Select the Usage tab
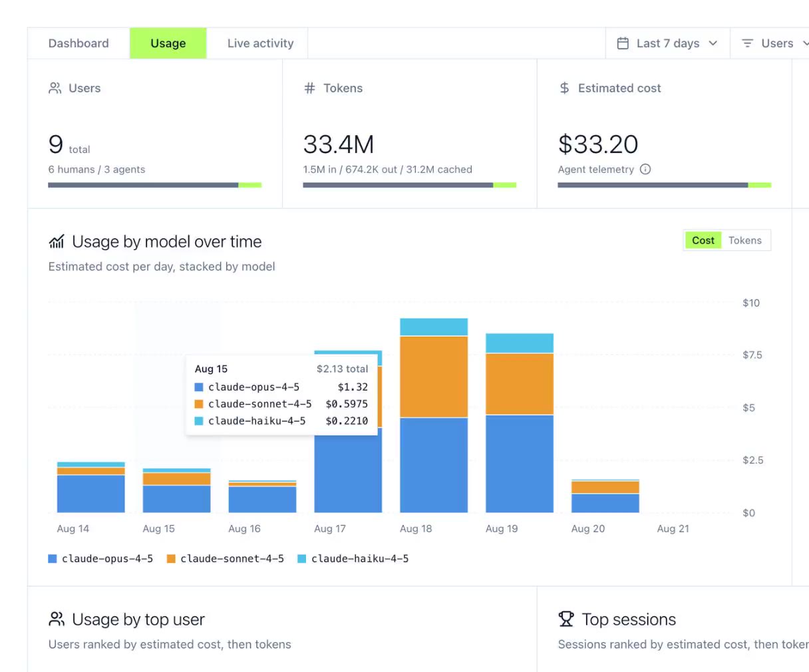This screenshot has height=672, width=809. (x=168, y=43)
